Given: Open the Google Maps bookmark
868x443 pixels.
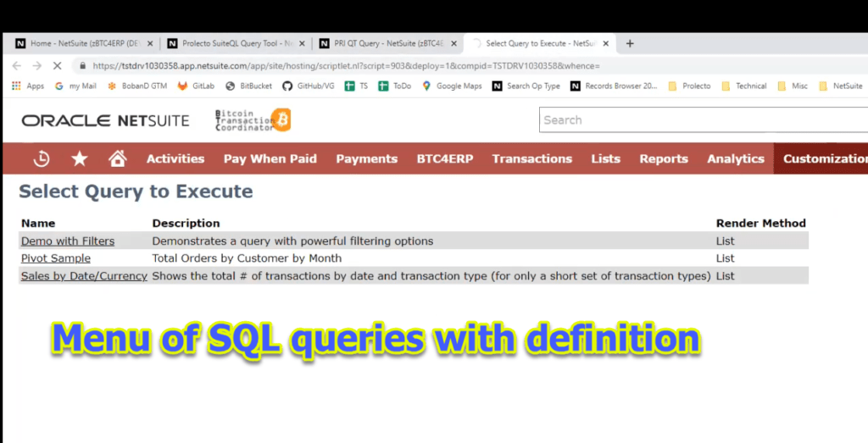Looking at the screenshot, I should 453,86.
